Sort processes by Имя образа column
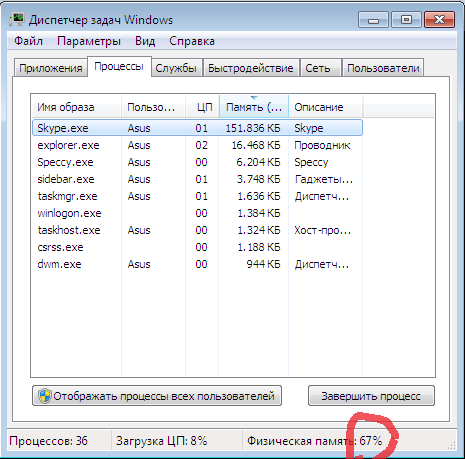This screenshot has width=465, height=459. 76,107
